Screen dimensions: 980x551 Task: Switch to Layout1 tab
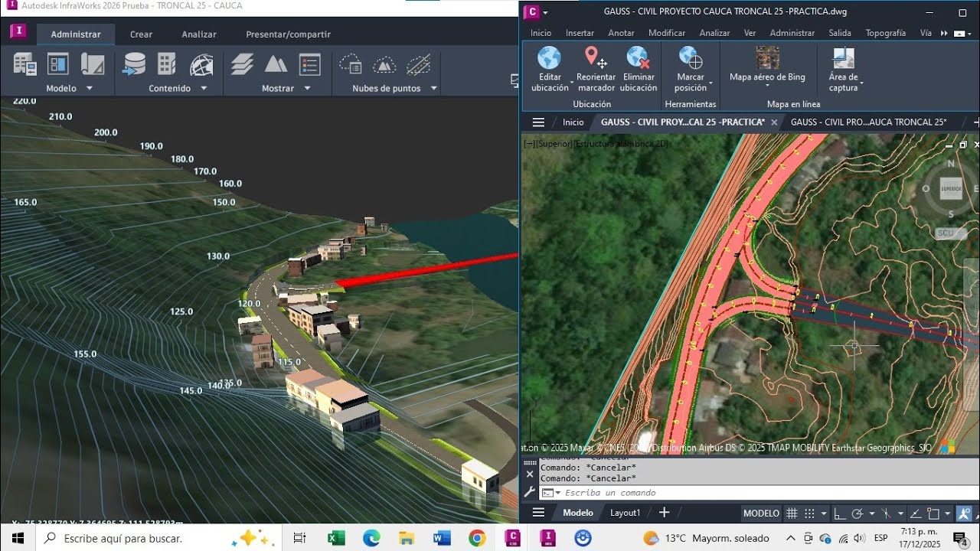625,513
